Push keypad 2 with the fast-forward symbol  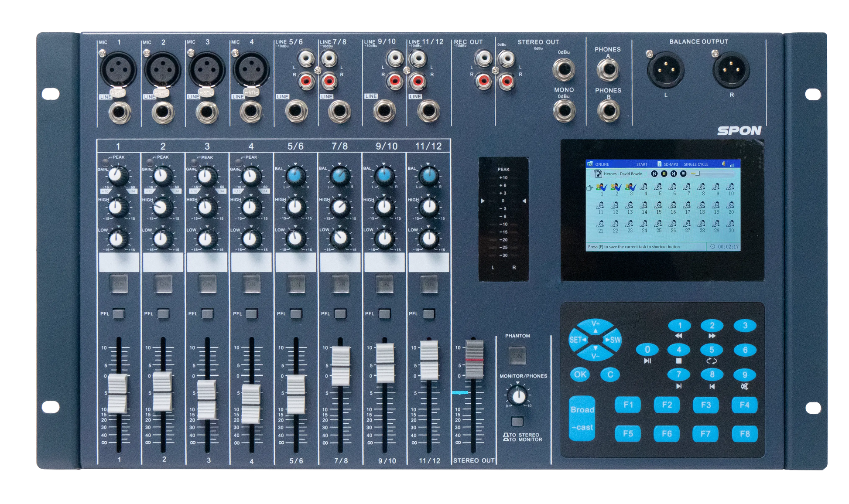tap(712, 326)
